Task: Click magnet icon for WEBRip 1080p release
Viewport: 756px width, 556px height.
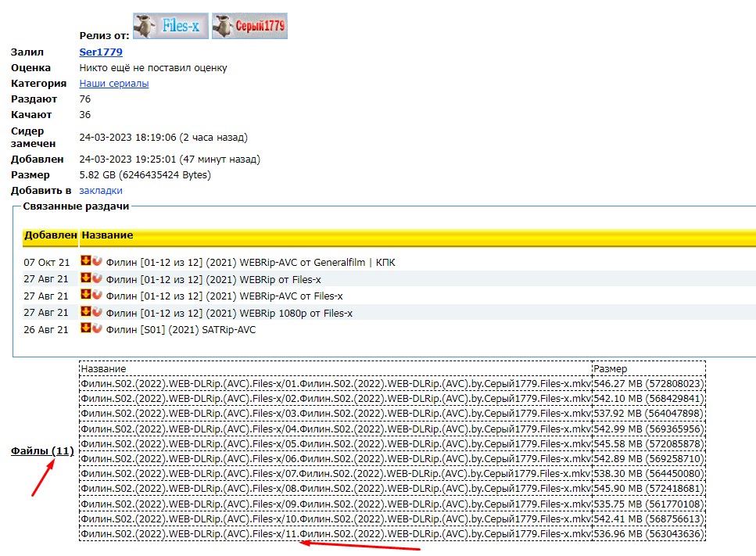Action: [97, 312]
